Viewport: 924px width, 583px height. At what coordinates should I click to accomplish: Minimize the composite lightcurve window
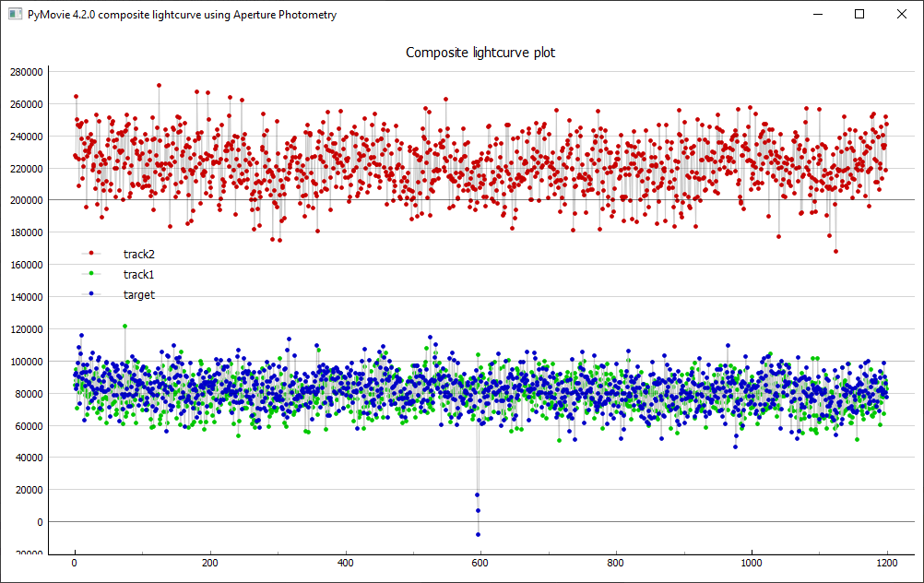[818, 14]
